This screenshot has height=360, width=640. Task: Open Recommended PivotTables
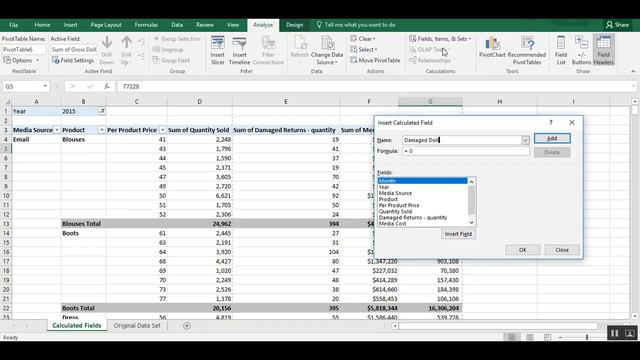pyautogui.click(x=527, y=50)
